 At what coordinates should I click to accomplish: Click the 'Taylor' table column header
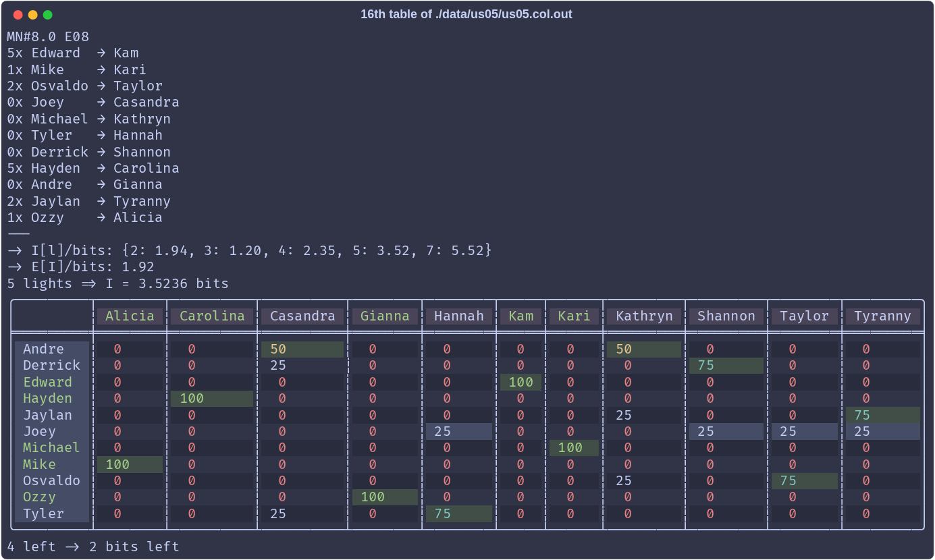805,316
